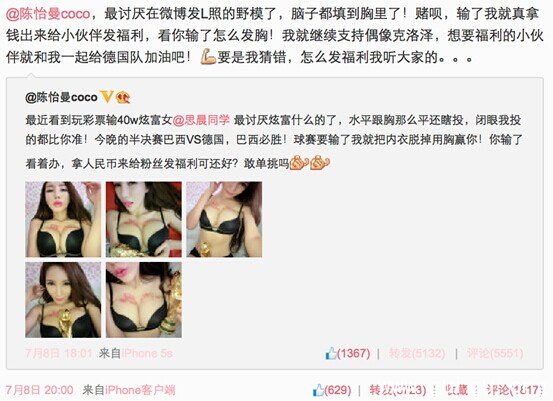Click 转发(5132) on quoted post
Image resolution: width=553 pixels, height=401 pixels.
417,353
